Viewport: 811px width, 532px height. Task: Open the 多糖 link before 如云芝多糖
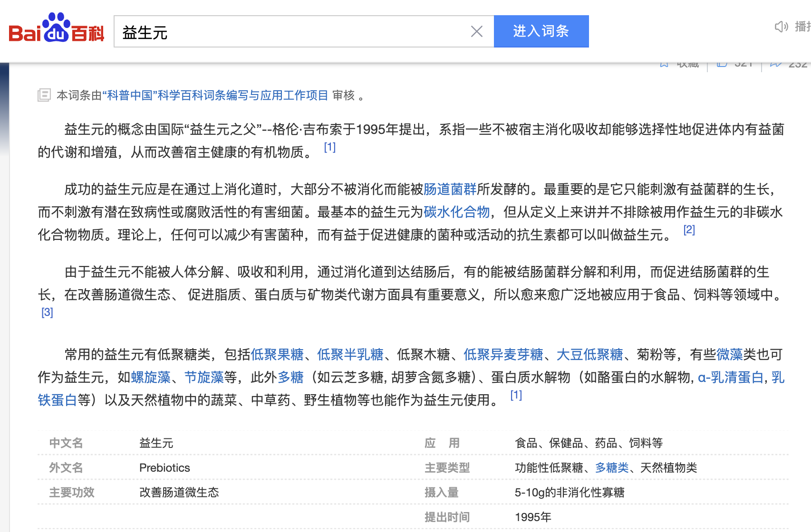pos(290,377)
